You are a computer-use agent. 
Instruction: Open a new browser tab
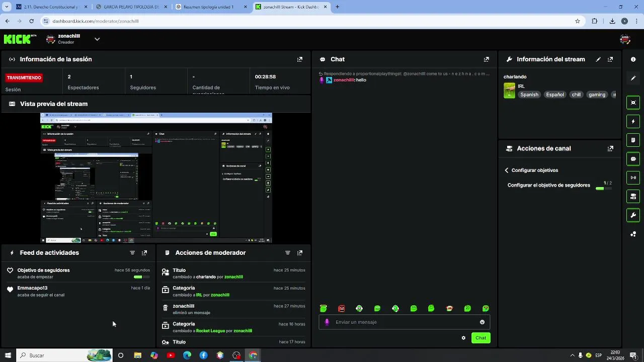[337, 7]
